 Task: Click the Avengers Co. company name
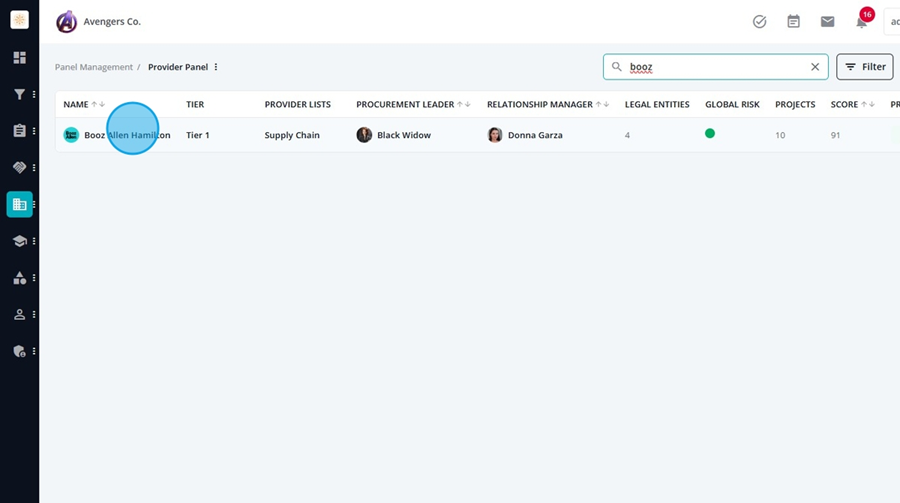112,22
